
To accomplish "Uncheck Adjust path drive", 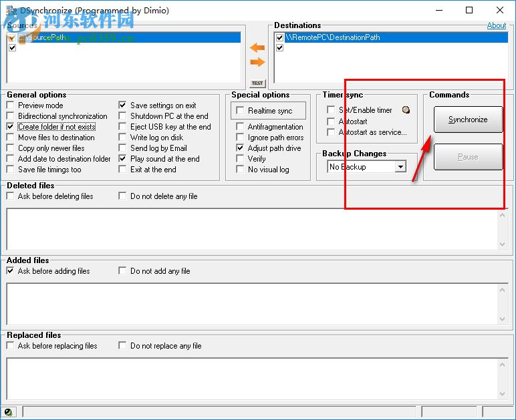I will point(240,148).
